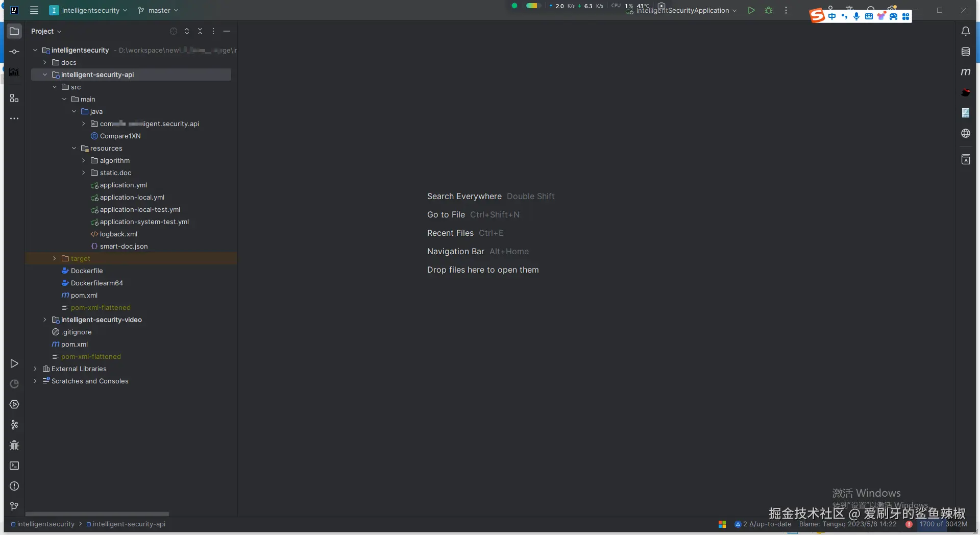
Task: Expand the algorithm folder
Action: (x=84, y=160)
